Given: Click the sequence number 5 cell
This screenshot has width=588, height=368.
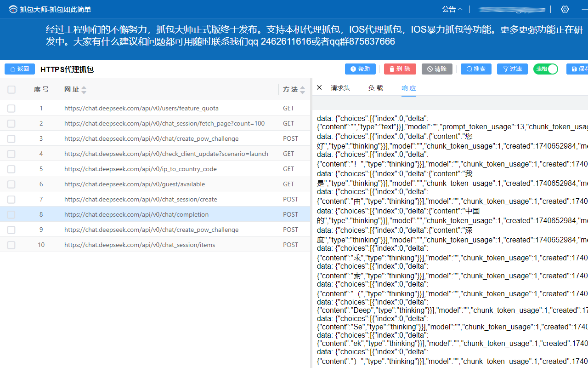Looking at the screenshot, I should (41, 169).
